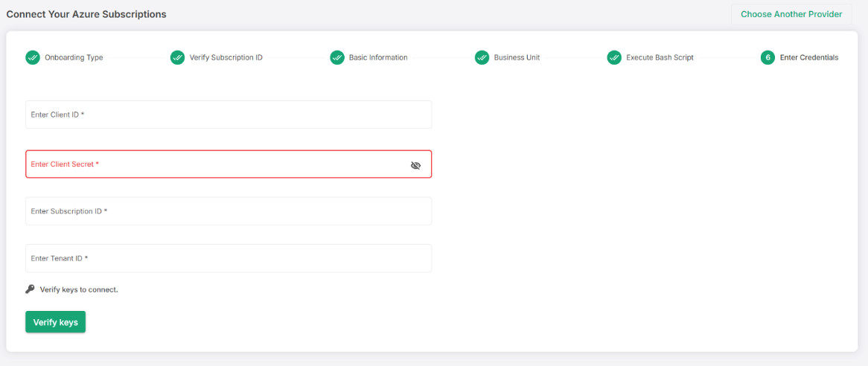Go to the Onboarding Type step label
868x366 pixels.
(74, 57)
